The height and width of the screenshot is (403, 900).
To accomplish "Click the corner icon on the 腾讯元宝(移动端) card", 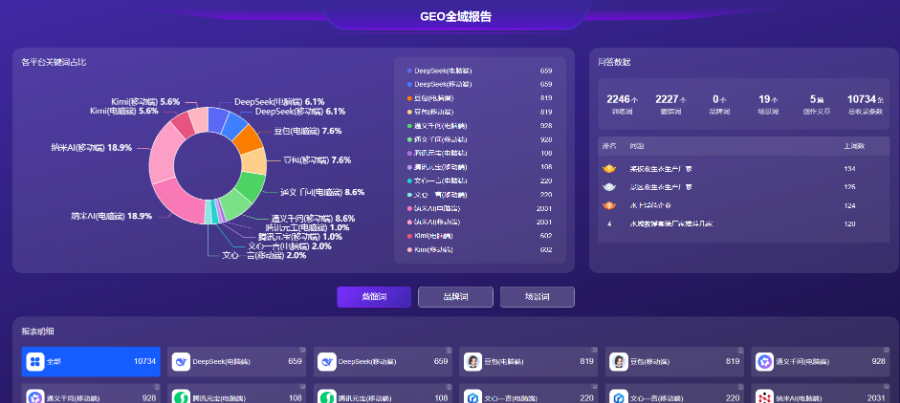I will click(x=447, y=386).
